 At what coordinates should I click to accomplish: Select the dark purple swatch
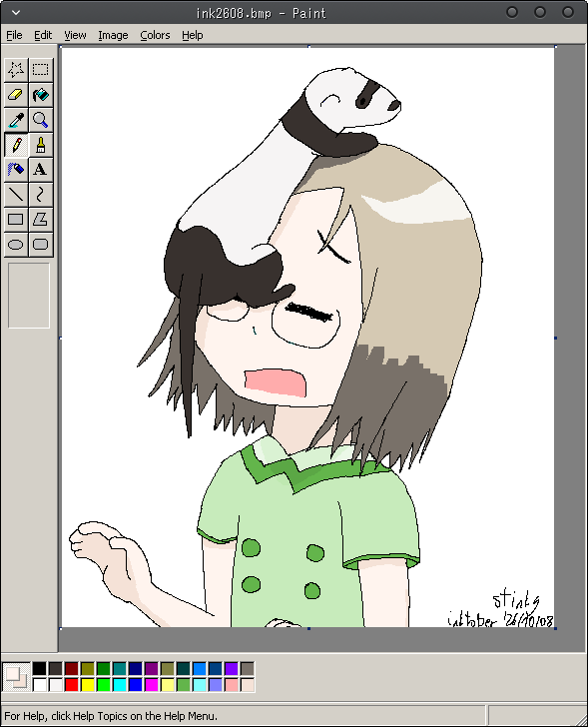(x=152, y=669)
